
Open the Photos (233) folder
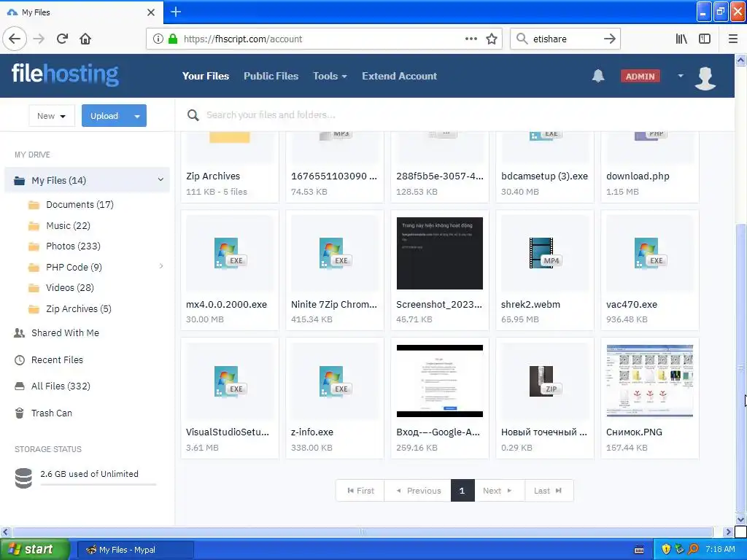click(73, 246)
